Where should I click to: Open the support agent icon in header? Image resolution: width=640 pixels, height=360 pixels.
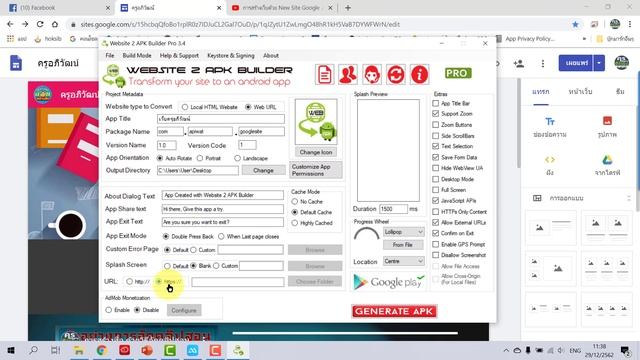coord(371,75)
